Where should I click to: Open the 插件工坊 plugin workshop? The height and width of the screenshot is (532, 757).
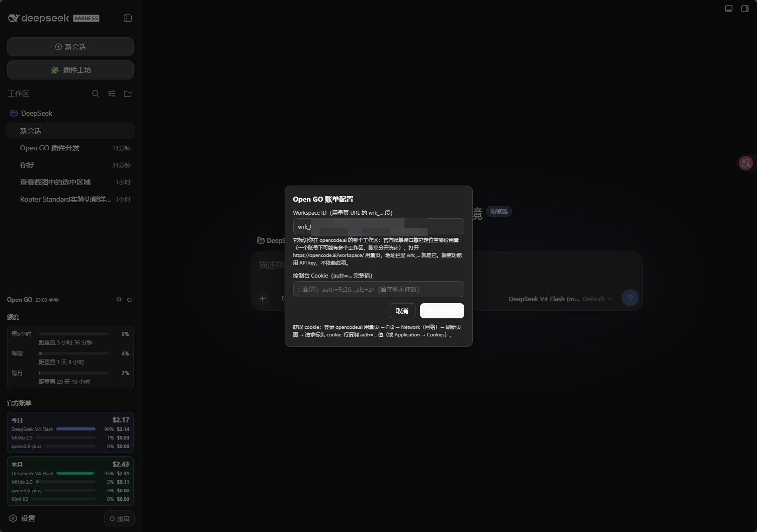point(70,70)
